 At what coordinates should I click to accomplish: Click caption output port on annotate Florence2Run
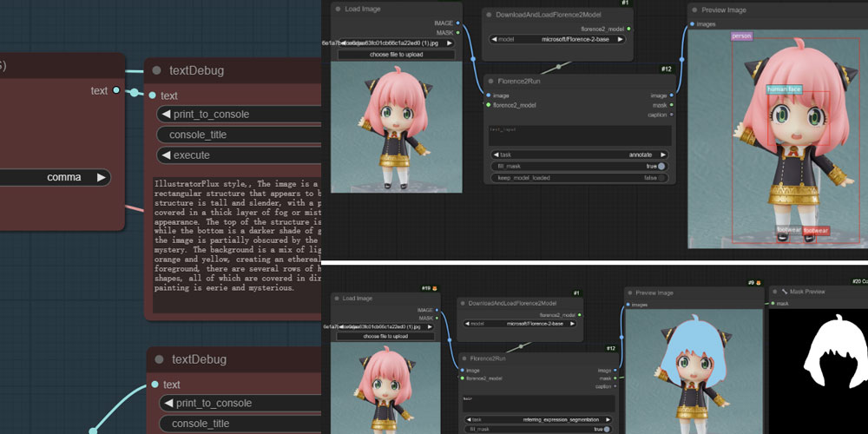[672, 115]
